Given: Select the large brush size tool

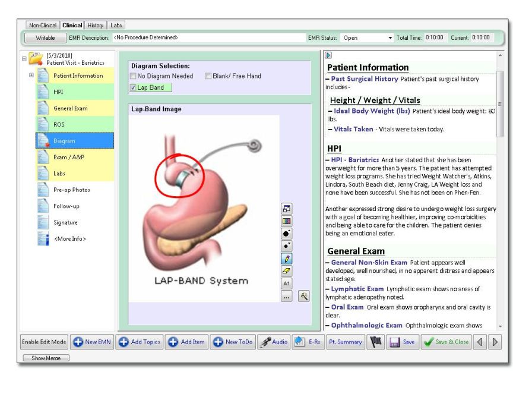Looking at the screenshot, I should (x=286, y=232).
